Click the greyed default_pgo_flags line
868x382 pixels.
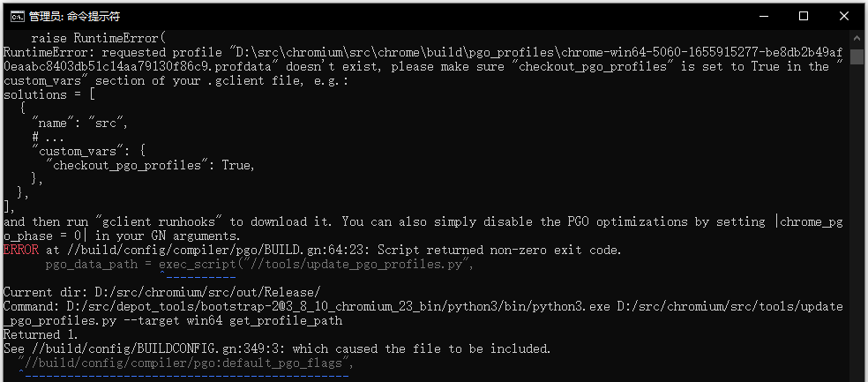click(x=185, y=363)
